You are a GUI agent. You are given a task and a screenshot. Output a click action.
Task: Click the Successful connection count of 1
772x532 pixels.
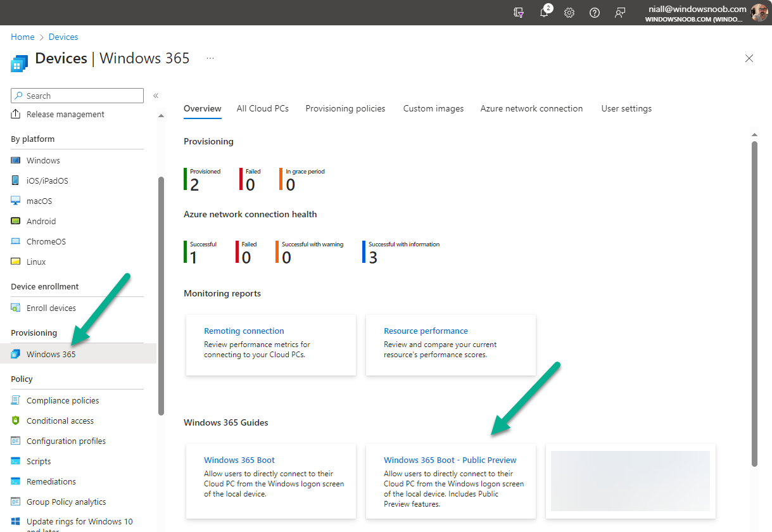point(194,258)
